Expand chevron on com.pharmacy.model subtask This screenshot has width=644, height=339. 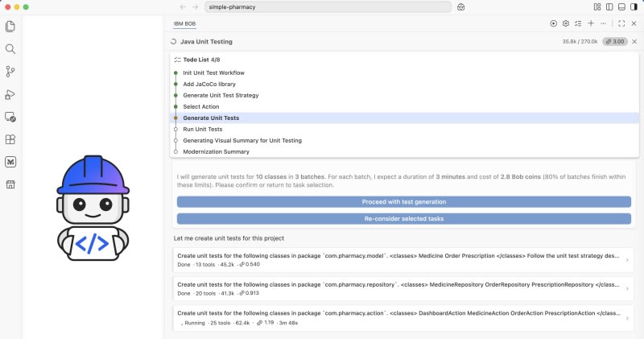coord(627,260)
